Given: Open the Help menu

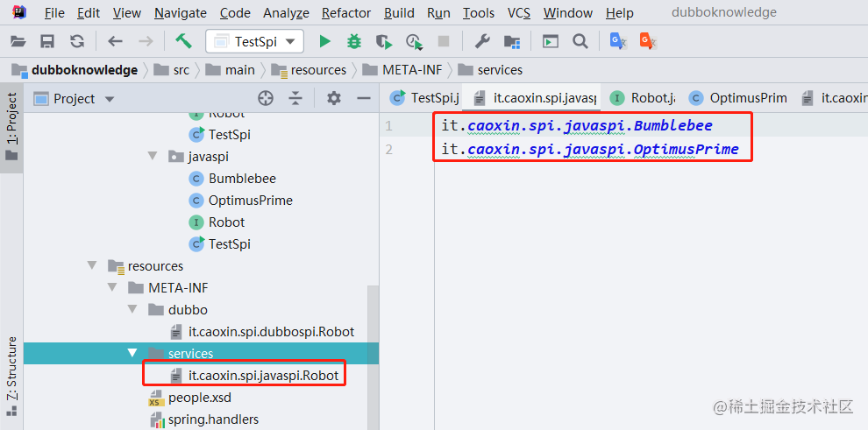Looking at the screenshot, I should click(x=620, y=13).
